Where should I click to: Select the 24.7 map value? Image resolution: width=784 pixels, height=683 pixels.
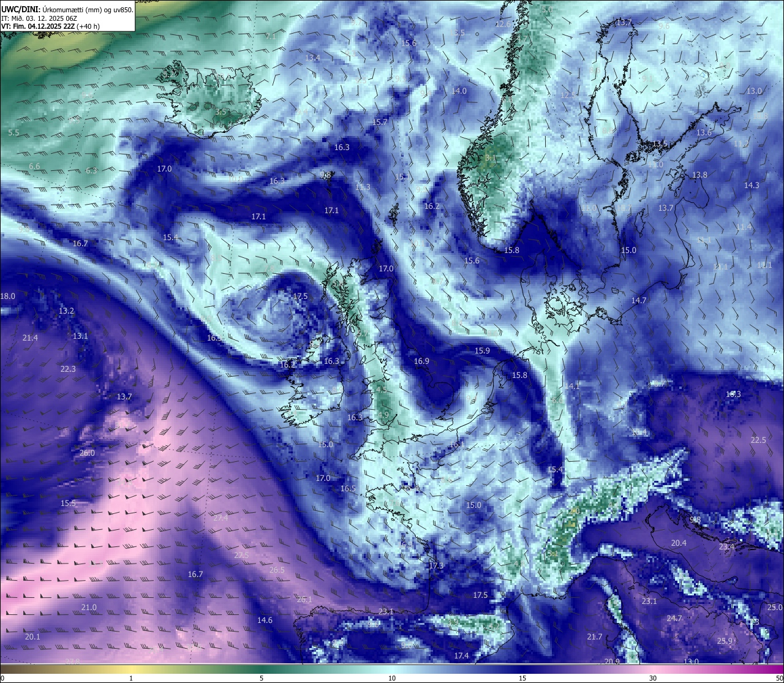674,619
